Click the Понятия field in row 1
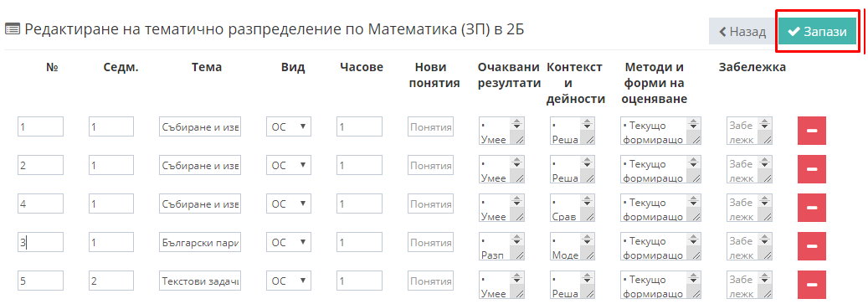Image resolution: width=868 pixels, height=304 pixels. 431,126
